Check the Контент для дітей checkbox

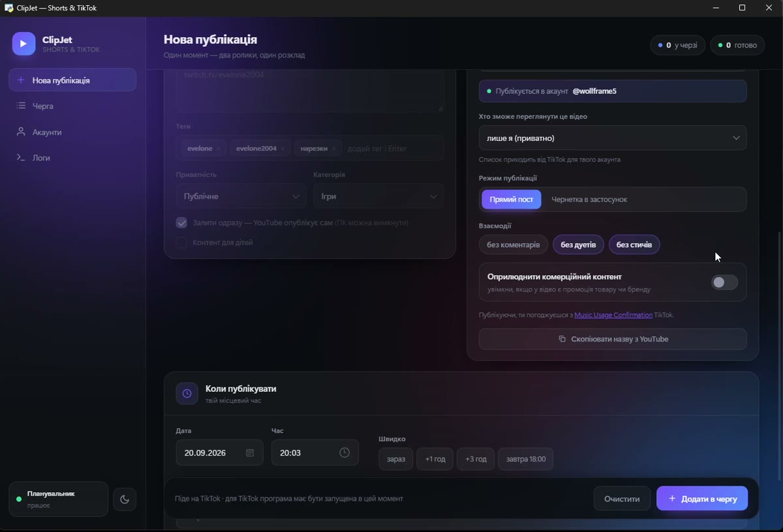[181, 243]
